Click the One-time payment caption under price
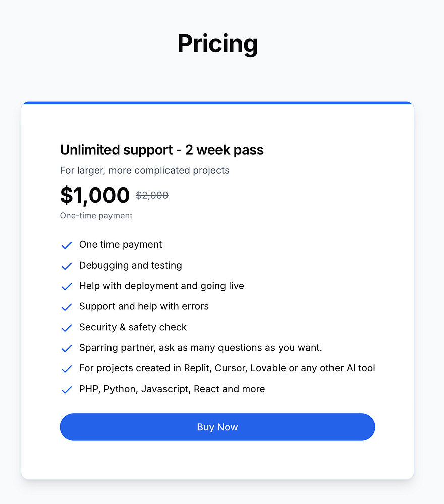444x504 pixels. pos(96,216)
